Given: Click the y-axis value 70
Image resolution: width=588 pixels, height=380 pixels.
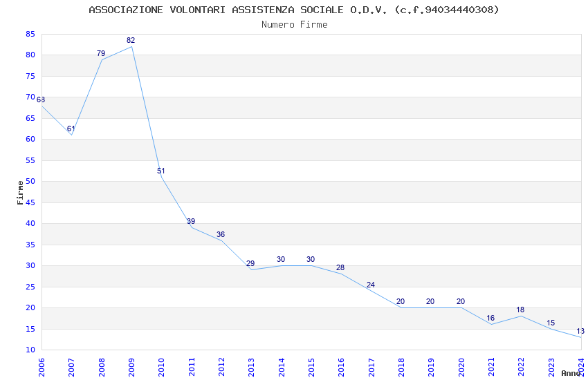Looking at the screenshot, I should coord(30,97).
